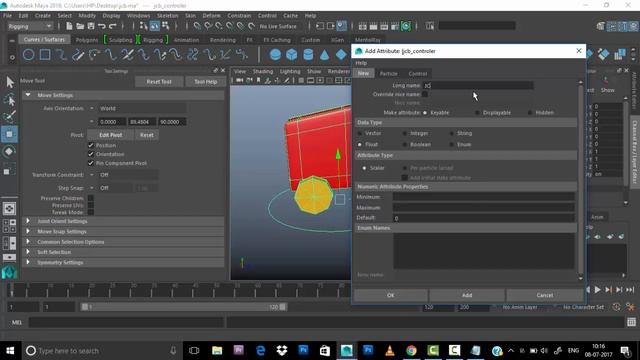The image size is (640, 360).
Task: Open VLC media player from taskbar
Action: pyautogui.click(x=390, y=350)
